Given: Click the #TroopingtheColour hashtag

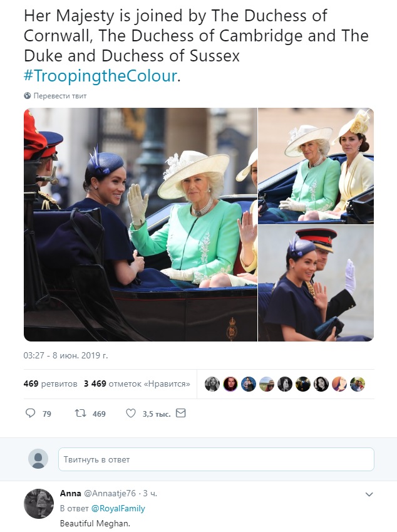Looking at the screenshot, I should pos(101,75).
